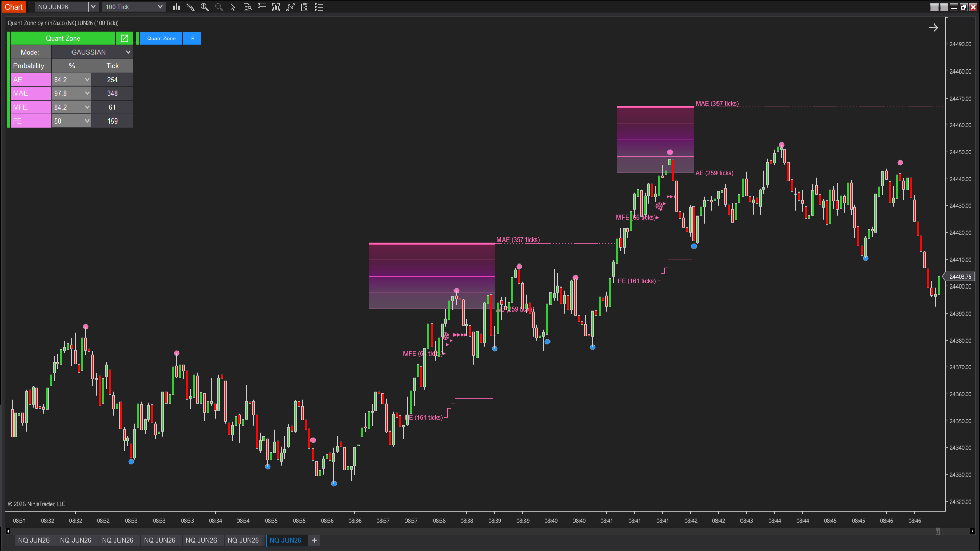980x551 pixels.
Task: Click the scroll-right arrow on chart
Action: 933,28
